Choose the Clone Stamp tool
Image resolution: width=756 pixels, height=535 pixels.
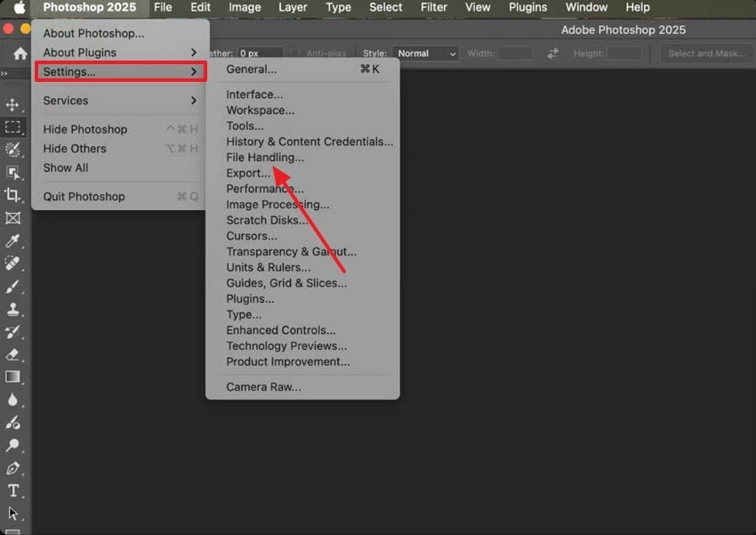coord(14,309)
